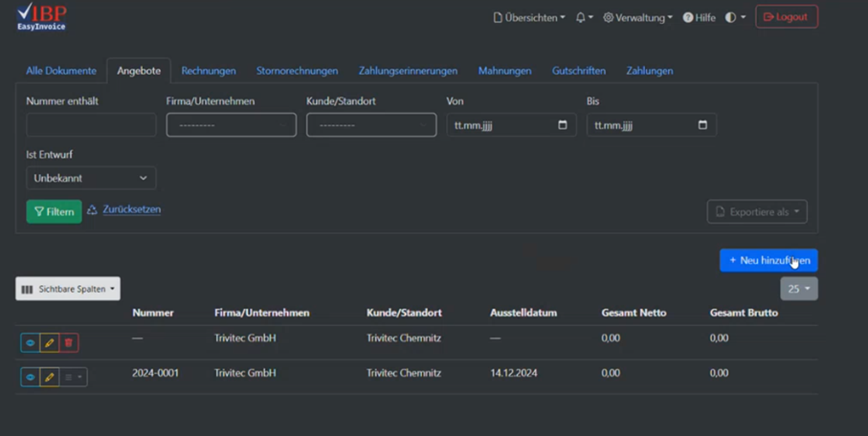Switch to the Rechnungen tab
The width and height of the screenshot is (868, 436).
click(209, 71)
